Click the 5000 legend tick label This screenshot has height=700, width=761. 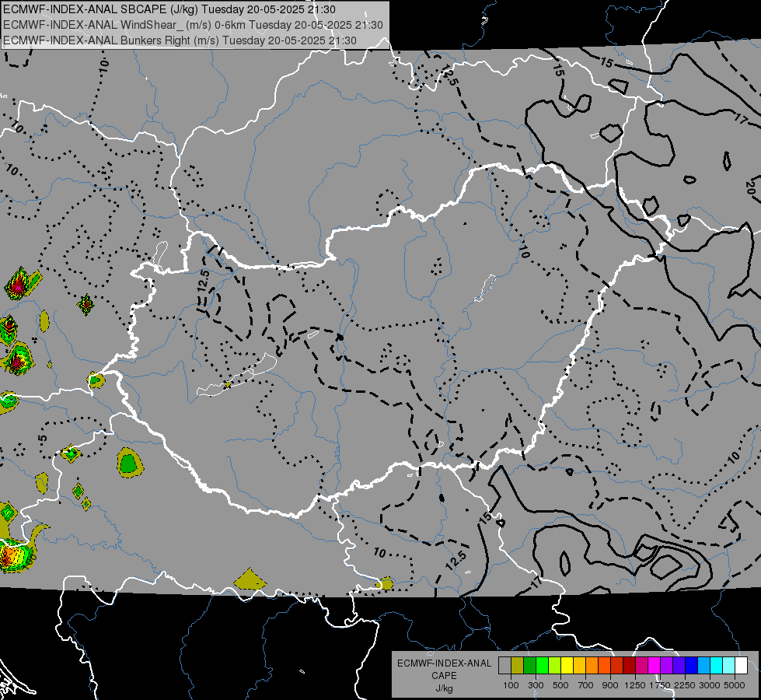735,685
